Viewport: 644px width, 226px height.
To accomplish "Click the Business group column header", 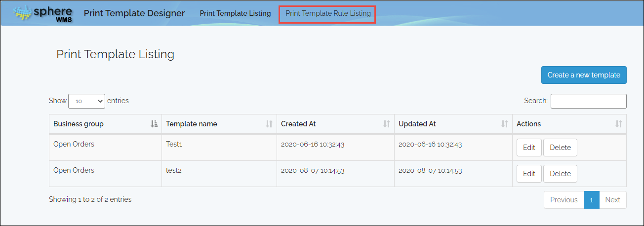I will [105, 124].
